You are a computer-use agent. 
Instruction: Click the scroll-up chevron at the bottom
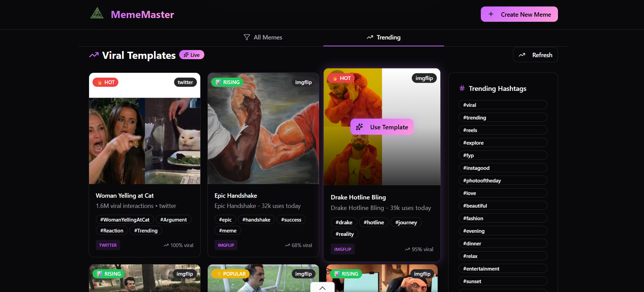pyautogui.click(x=322, y=288)
